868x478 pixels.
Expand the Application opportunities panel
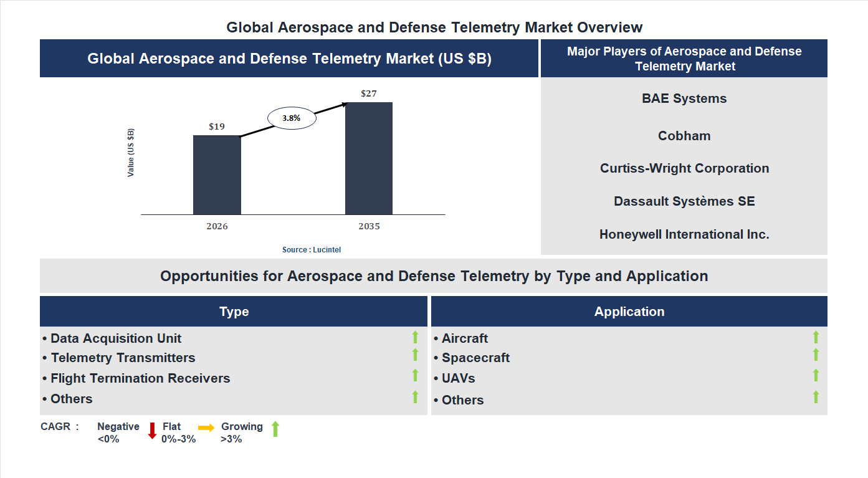tap(629, 311)
